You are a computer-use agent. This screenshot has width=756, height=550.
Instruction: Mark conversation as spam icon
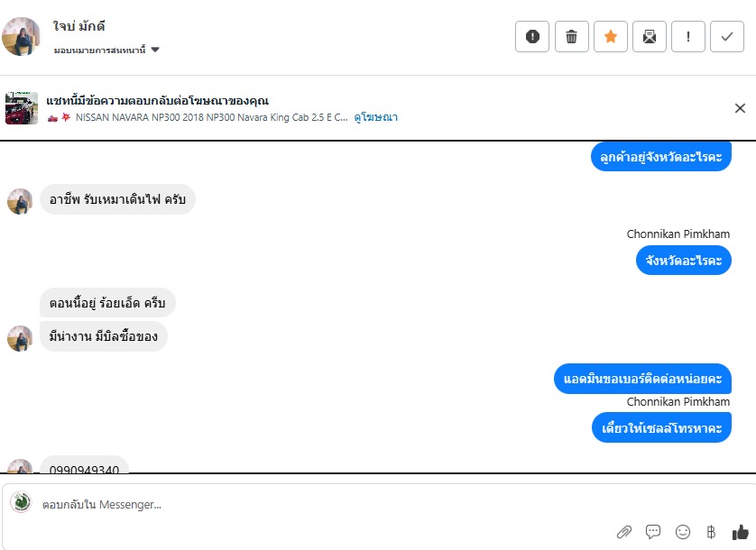click(531, 37)
